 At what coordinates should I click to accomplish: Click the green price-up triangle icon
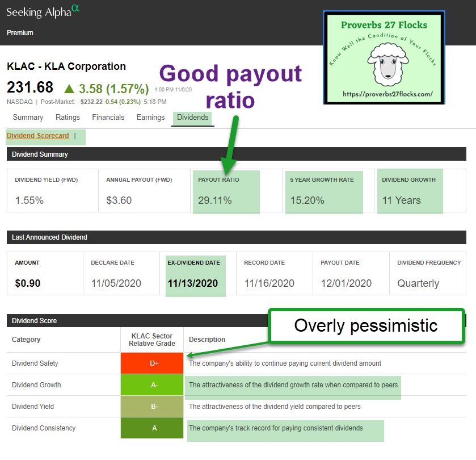[69, 89]
